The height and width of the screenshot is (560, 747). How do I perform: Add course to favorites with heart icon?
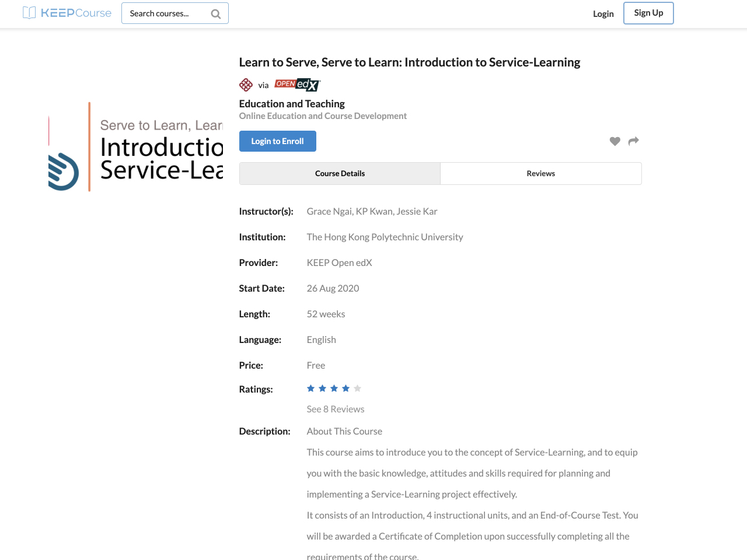(x=615, y=141)
